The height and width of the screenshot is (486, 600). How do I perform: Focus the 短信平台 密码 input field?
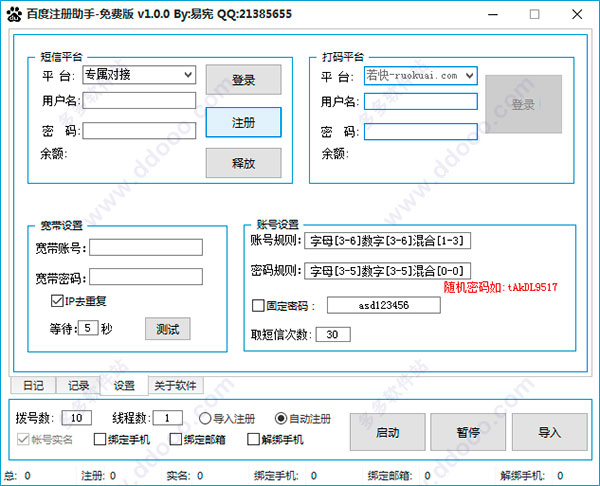point(139,130)
